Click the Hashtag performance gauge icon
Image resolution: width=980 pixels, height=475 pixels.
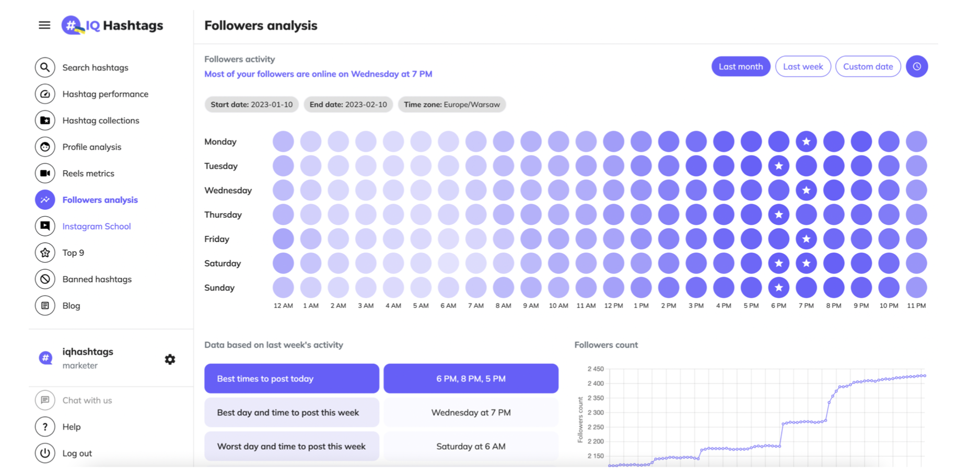tap(45, 94)
